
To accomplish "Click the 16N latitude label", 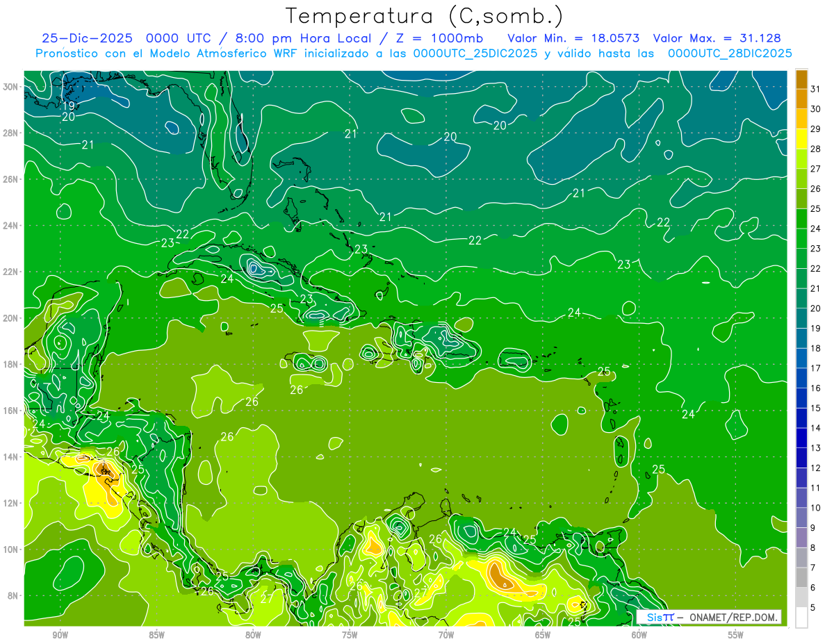I will (12, 411).
